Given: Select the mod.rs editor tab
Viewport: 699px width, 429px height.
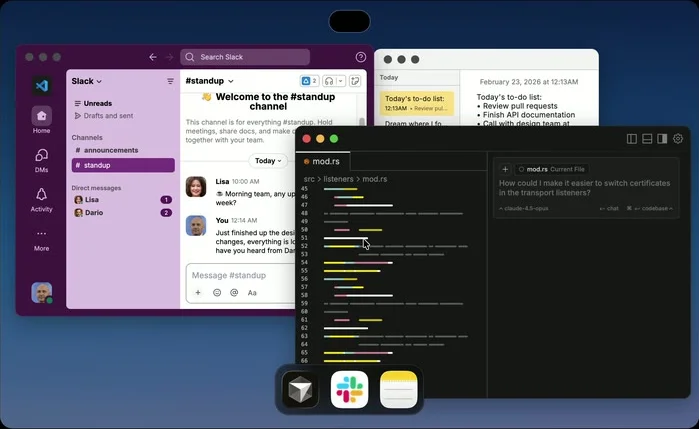Looking at the screenshot, I should (323, 161).
